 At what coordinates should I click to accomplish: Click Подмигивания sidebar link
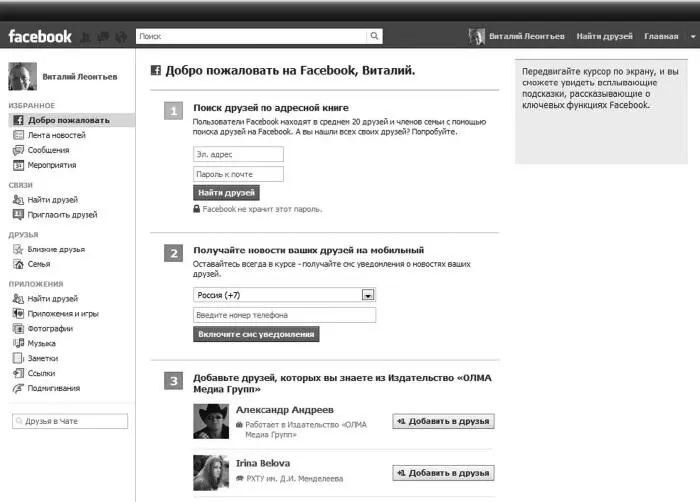coord(54,388)
